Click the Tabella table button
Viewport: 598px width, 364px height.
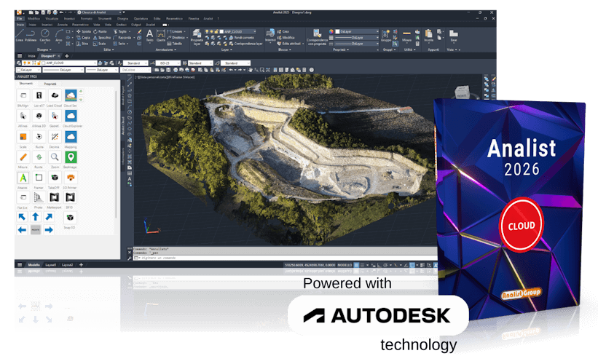(x=174, y=44)
